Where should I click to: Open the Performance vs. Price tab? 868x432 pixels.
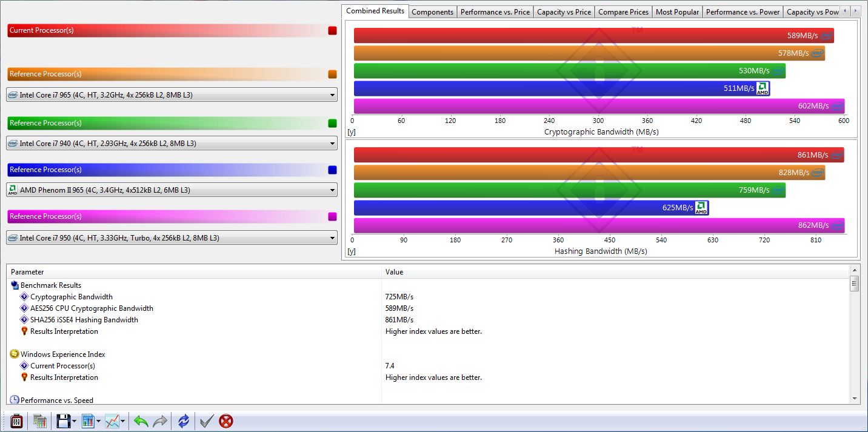[x=495, y=12]
